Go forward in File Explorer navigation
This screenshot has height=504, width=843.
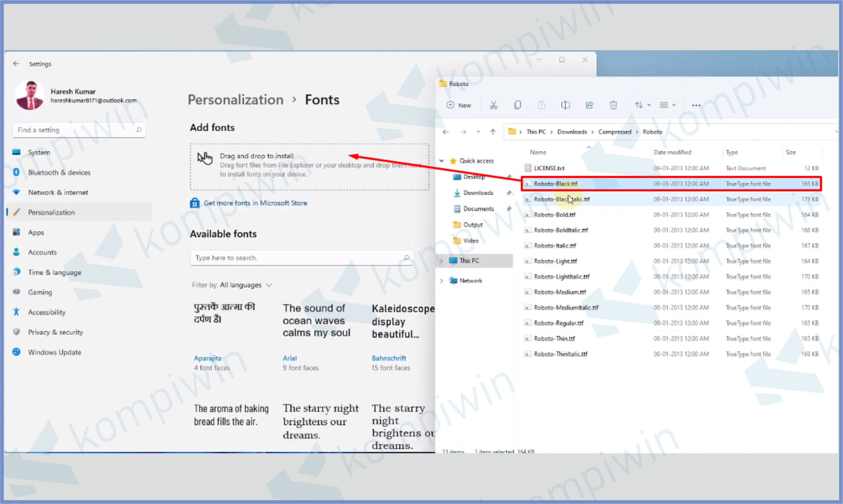tap(463, 132)
